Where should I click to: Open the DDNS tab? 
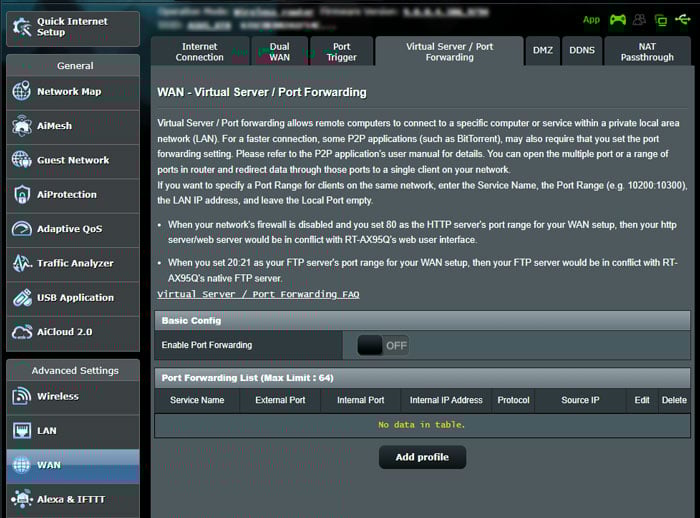(582, 50)
